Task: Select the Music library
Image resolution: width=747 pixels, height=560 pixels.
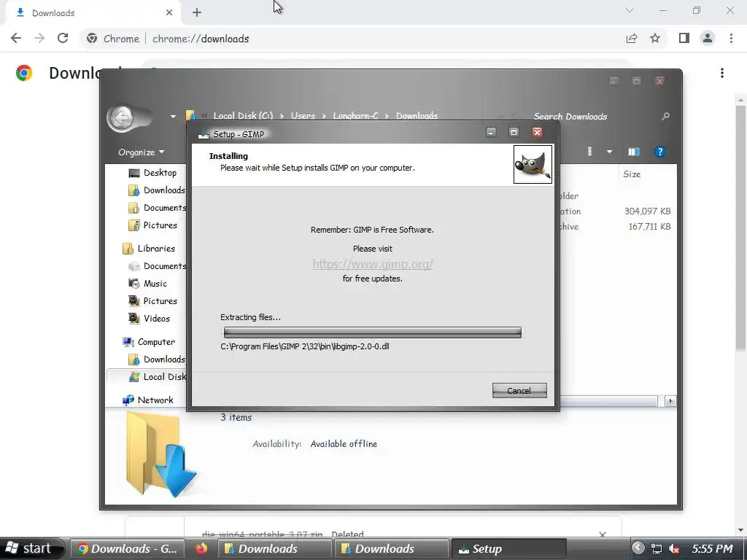Action: (x=147, y=284)
